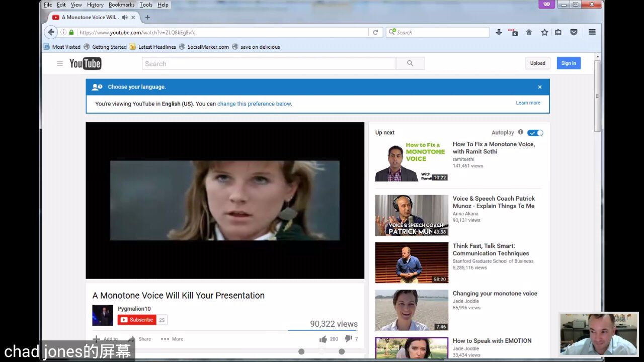This screenshot has width=644, height=362.
Task: Click the YouTube search magnifier button
Action: (x=410, y=63)
